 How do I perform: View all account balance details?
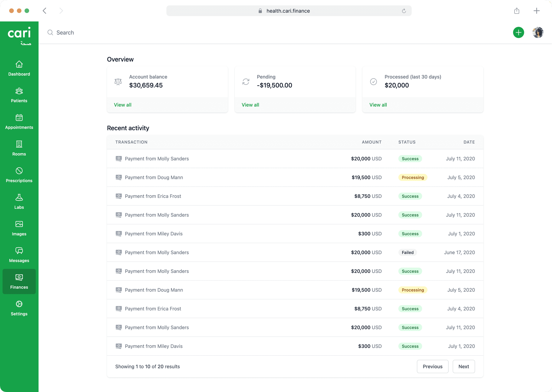click(x=122, y=105)
